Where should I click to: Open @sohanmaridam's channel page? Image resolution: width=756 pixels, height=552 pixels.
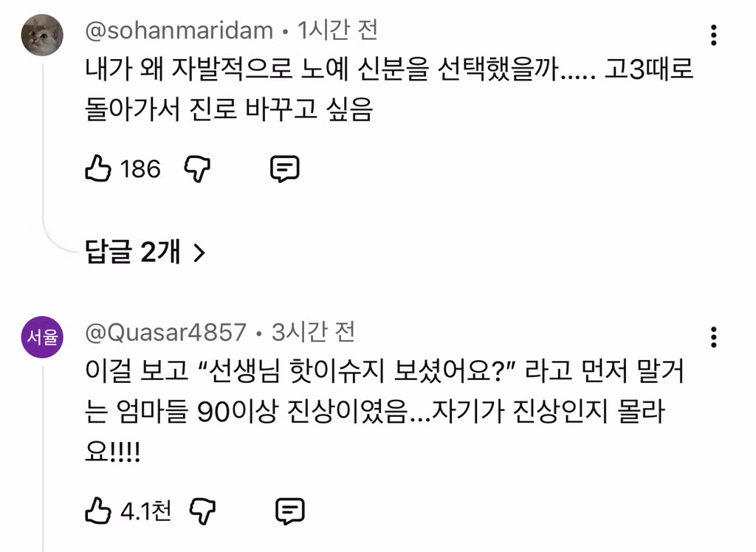pyautogui.click(x=177, y=30)
